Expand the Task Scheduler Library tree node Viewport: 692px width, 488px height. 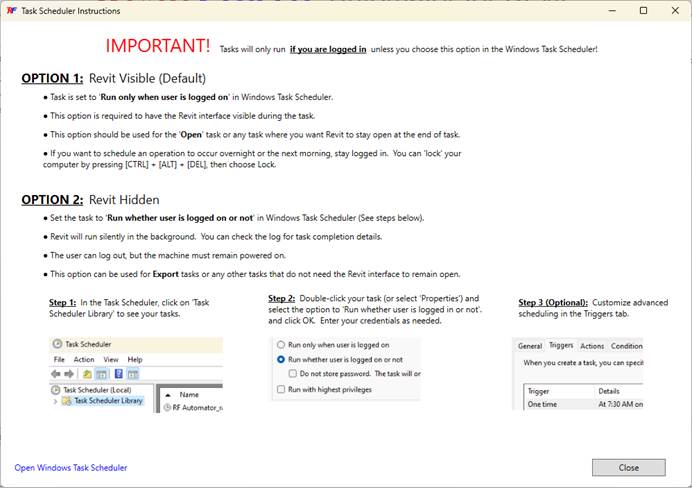55,401
